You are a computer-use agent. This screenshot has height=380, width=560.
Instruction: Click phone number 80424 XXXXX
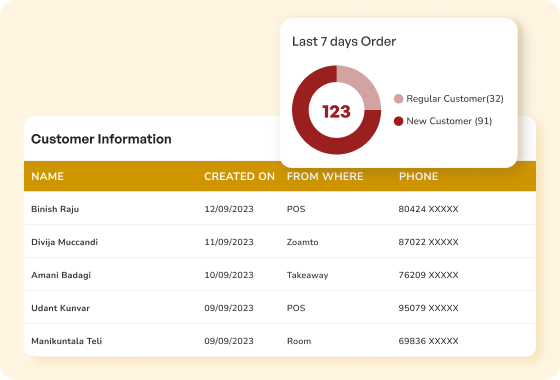pyautogui.click(x=428, y=209)
